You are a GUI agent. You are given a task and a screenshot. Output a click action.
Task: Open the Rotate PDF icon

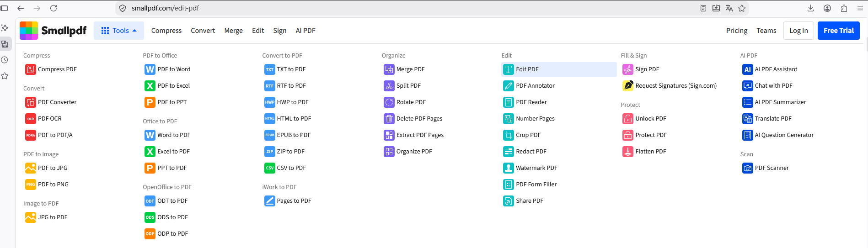[x=389, y=102]
